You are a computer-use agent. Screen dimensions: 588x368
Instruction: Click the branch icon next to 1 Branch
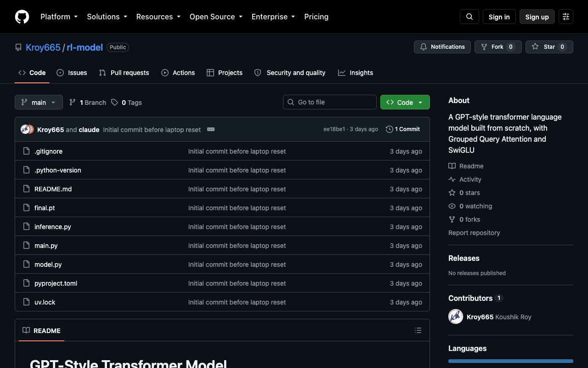coord(73,102)
